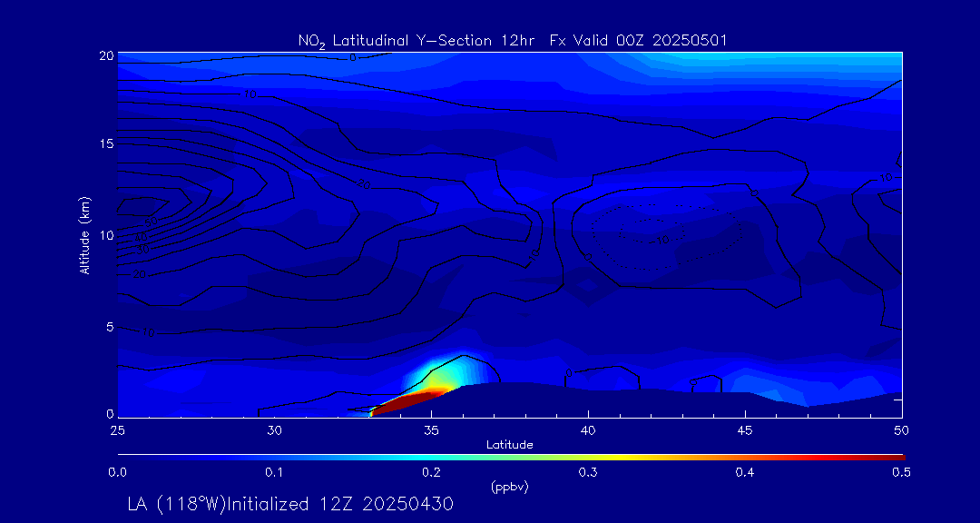Click the "(ppbv)" units label
The width and height of the screenshot is (980, 523).
tap(510, 488)
